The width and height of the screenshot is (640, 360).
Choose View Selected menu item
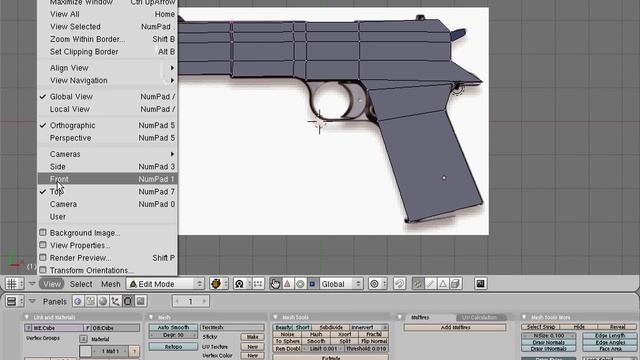click(x=108, y=27)
